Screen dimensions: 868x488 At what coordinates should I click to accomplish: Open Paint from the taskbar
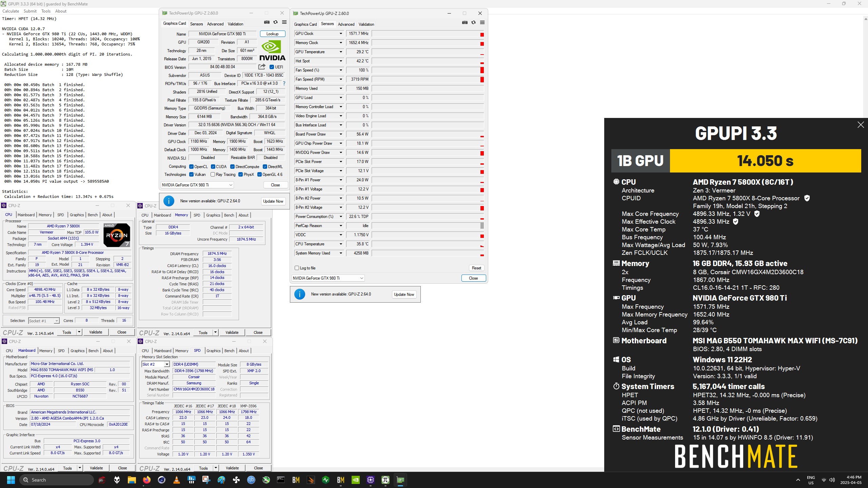221,480
